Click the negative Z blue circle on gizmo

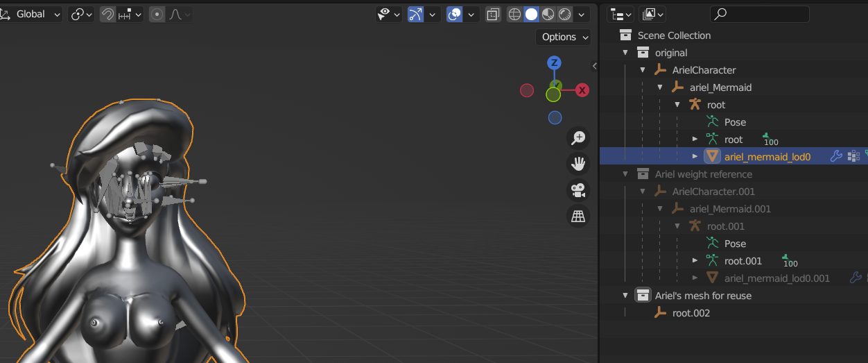tap(555, 117)
